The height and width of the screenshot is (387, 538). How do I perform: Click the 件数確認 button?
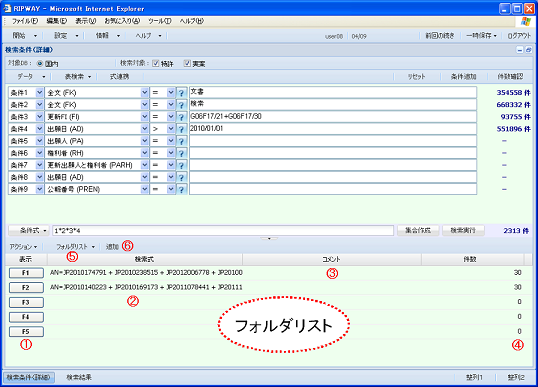[510, 77]
